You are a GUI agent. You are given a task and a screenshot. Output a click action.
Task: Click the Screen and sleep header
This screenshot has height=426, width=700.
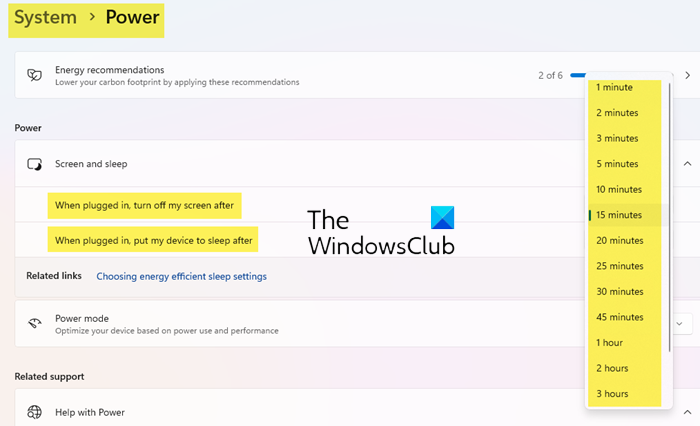tap(357, 164)
